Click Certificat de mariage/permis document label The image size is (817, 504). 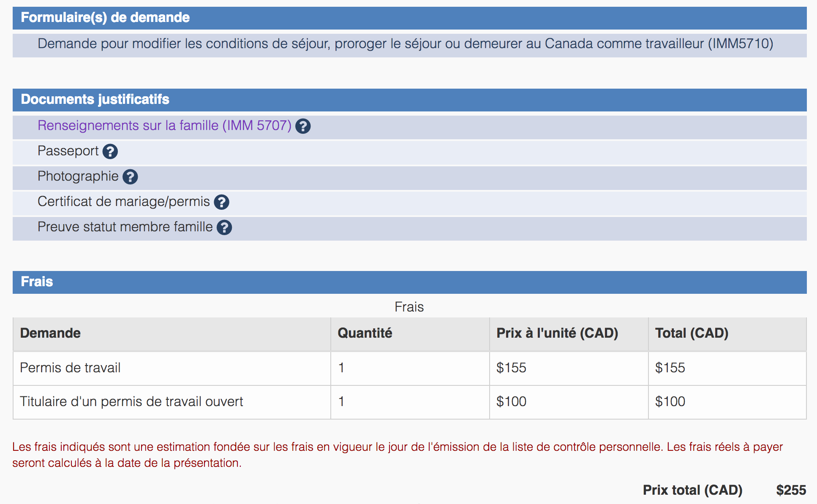pyautogui.click(x=123, y=202)
